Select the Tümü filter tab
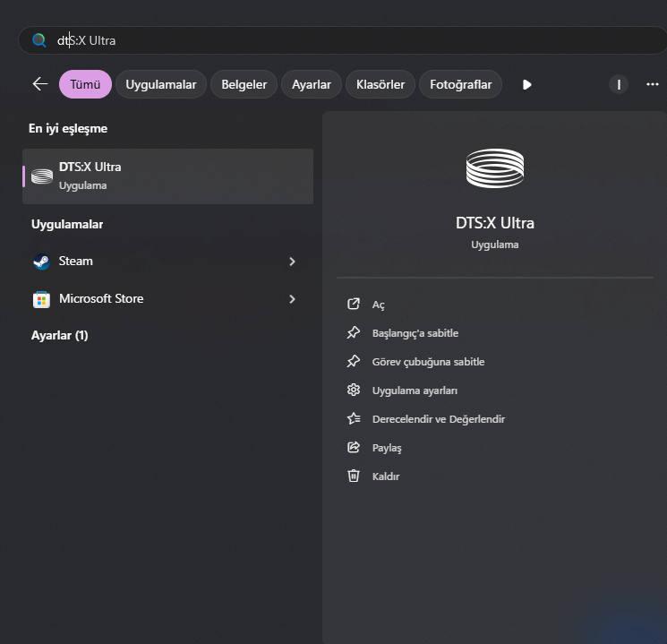 [86, 84]
